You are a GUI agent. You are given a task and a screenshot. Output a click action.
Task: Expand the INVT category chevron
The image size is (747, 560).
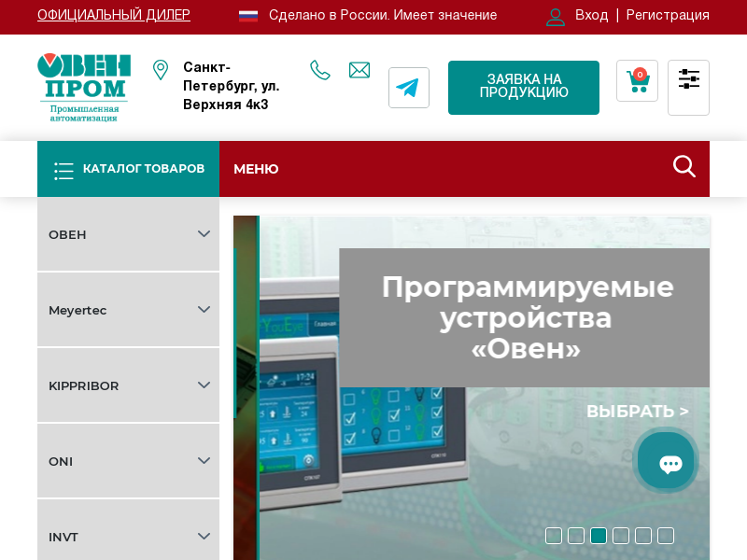click(204, 536)
